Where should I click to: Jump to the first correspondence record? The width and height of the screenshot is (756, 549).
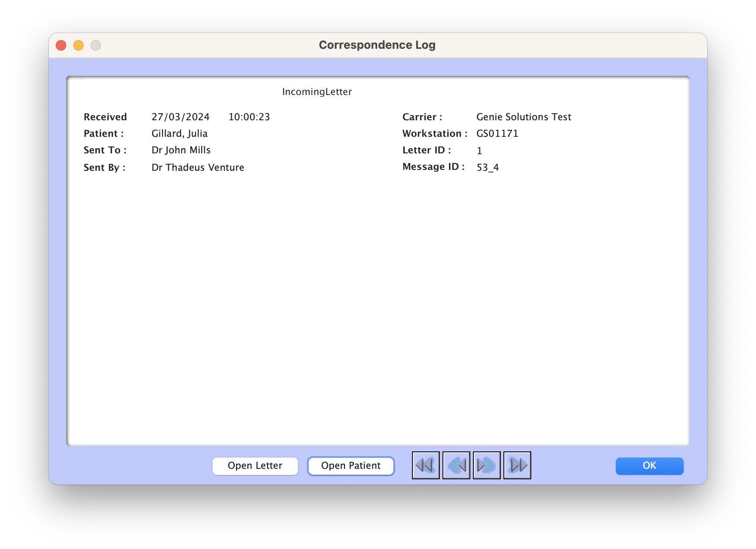click(425, 465)
